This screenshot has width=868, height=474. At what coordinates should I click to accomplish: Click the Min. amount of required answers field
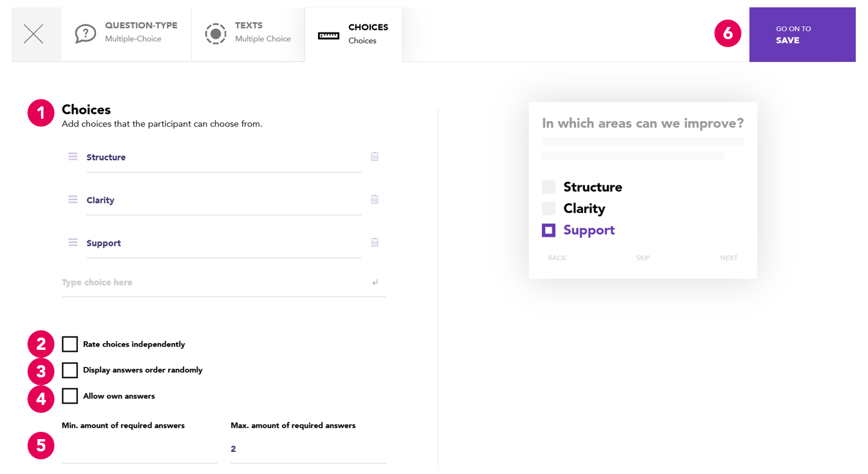139,449
